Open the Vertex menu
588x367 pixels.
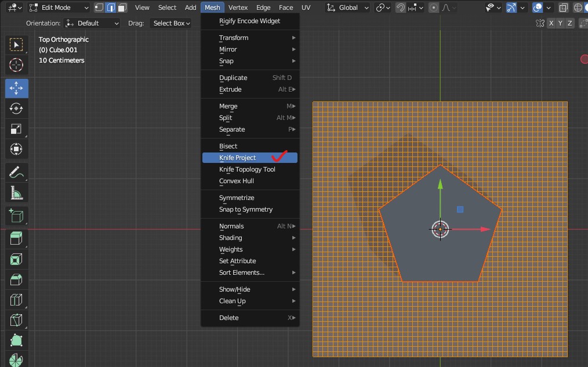pyautogui.click(x=238, y=8)
